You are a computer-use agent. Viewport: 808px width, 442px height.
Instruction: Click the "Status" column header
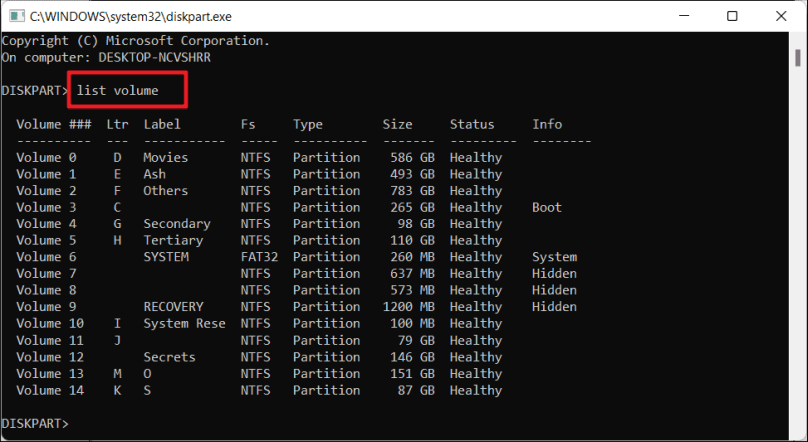(471, 125)
